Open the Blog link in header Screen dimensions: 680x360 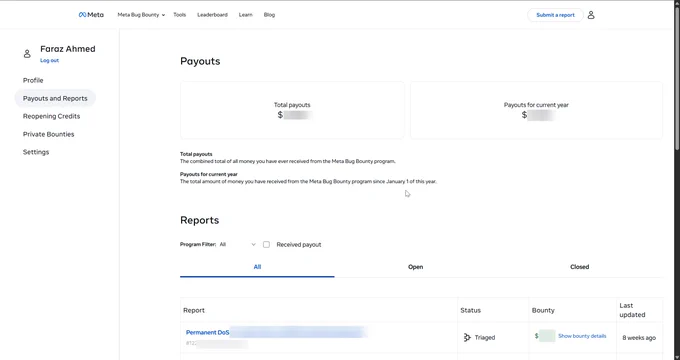pos(269,15)
